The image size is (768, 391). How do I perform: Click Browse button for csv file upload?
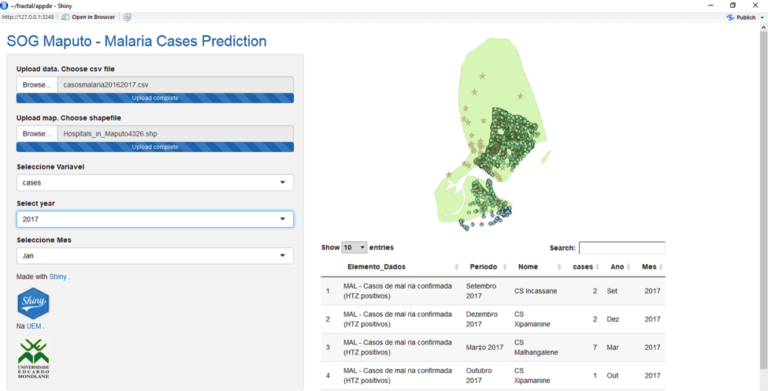tap(37, 85)
